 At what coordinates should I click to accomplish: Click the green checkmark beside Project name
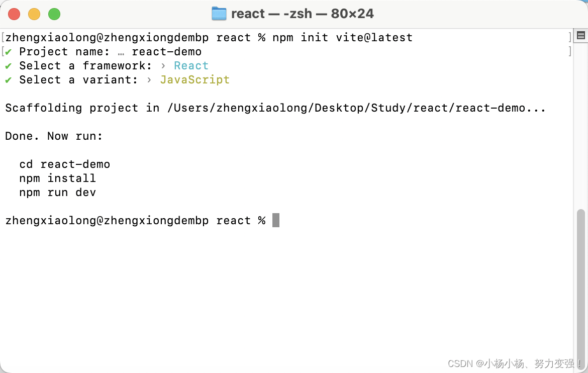coord(8,51)
